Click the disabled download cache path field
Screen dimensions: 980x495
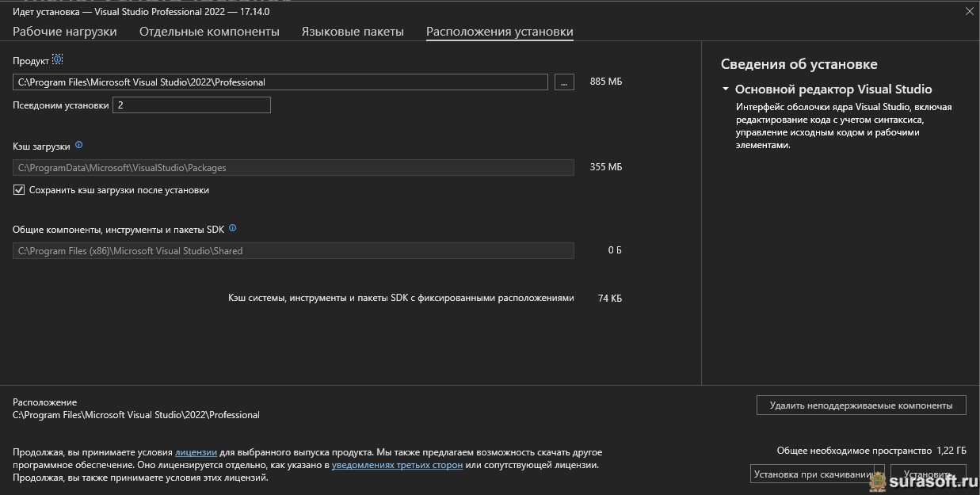pos(293,167)
